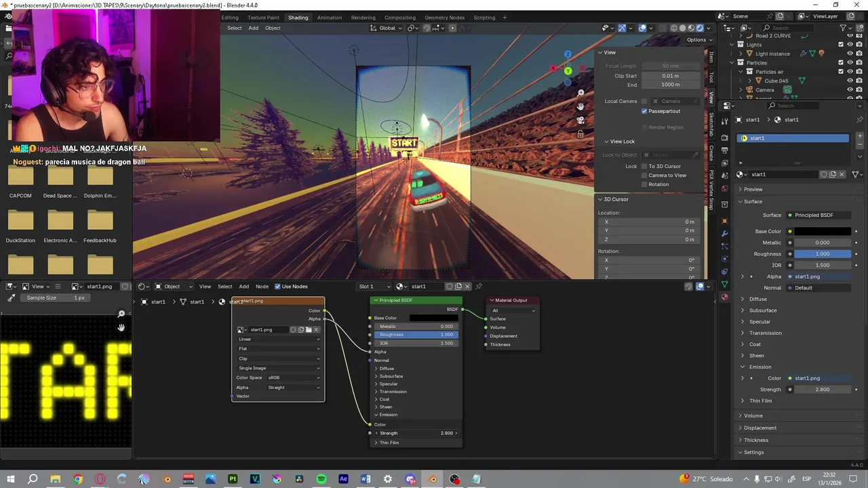Adjust Emission Strength 2.800 in properties
The image size is (868, 488).
(x=823, y=390)
